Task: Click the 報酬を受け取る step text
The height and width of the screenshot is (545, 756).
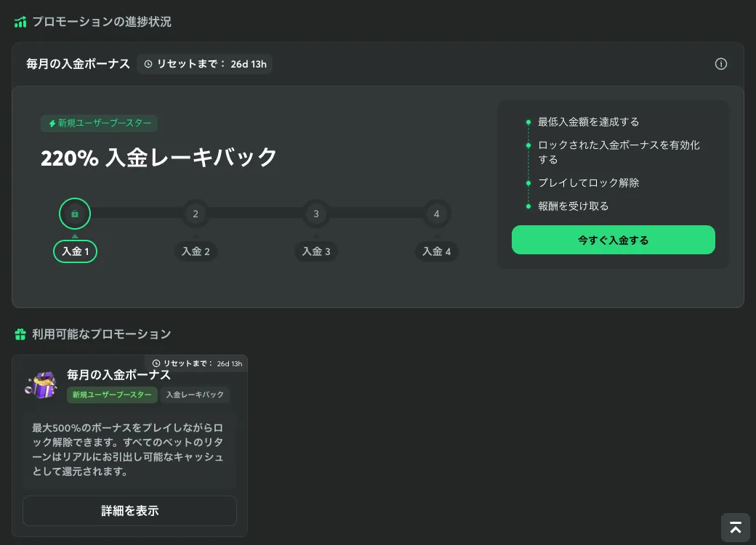Action: click(x=574, y=206)
